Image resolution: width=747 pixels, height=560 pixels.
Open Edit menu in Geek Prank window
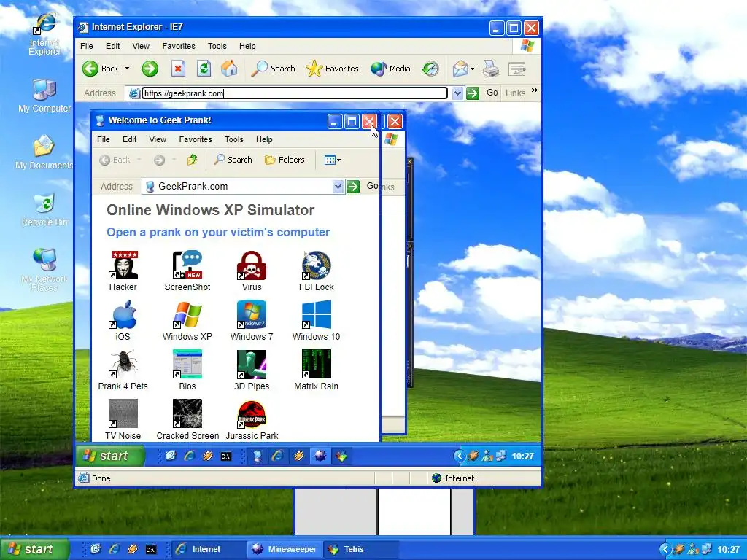click(130, 139)
